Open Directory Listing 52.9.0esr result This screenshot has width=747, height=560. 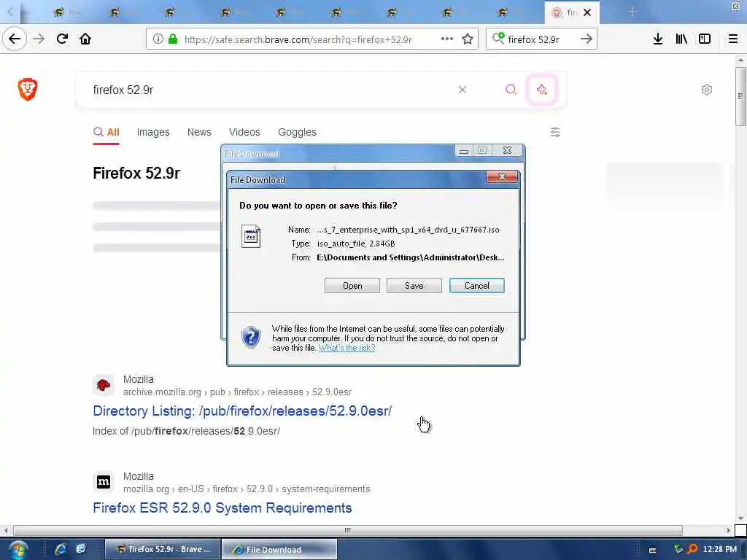pyautogui.click(x=242, y=411)
